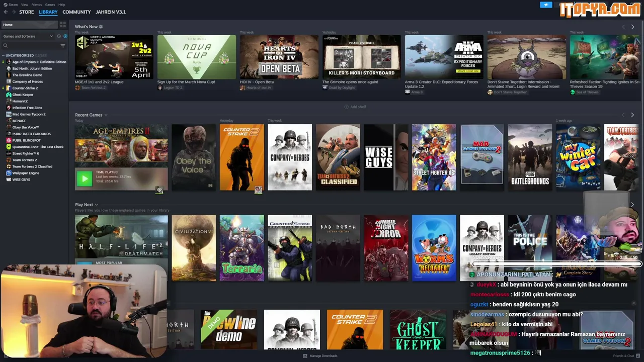The width and height of the screenshot is (644, 362).
Task: Open Manage Downloads
Action: point(320,356)
